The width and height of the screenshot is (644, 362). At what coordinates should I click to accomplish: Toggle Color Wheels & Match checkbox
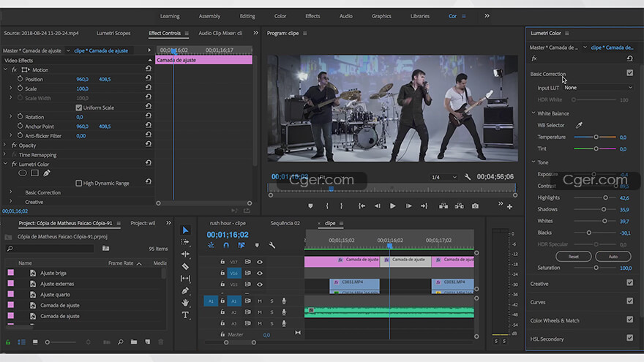(x=629, y=320)
